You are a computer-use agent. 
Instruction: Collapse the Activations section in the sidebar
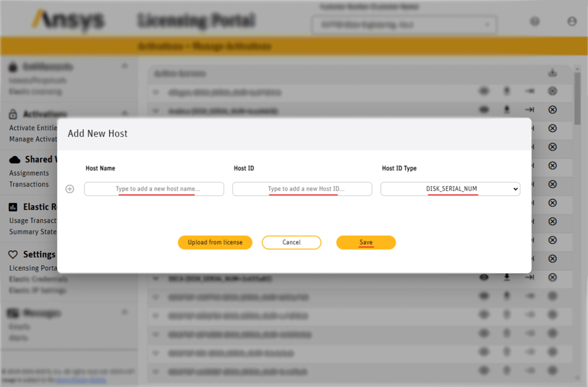click(125, 114)
